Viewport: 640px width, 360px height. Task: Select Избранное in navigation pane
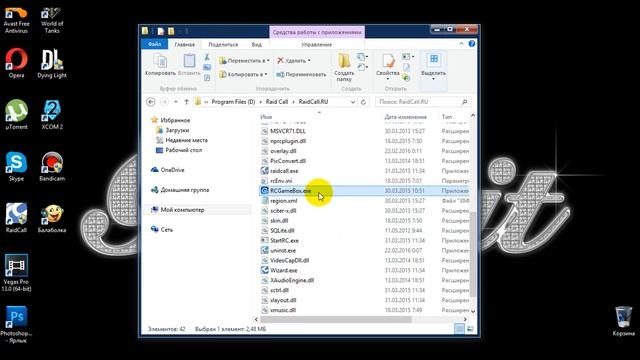175,120
